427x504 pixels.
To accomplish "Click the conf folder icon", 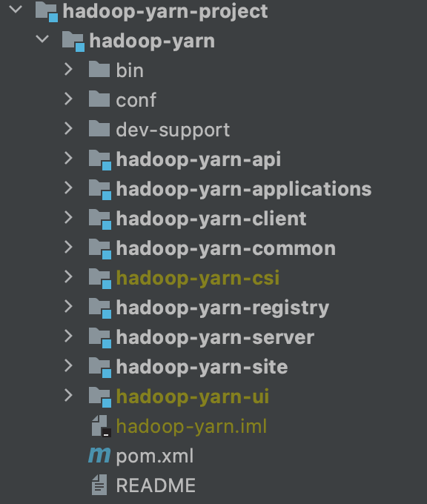I will pos(99,99).
